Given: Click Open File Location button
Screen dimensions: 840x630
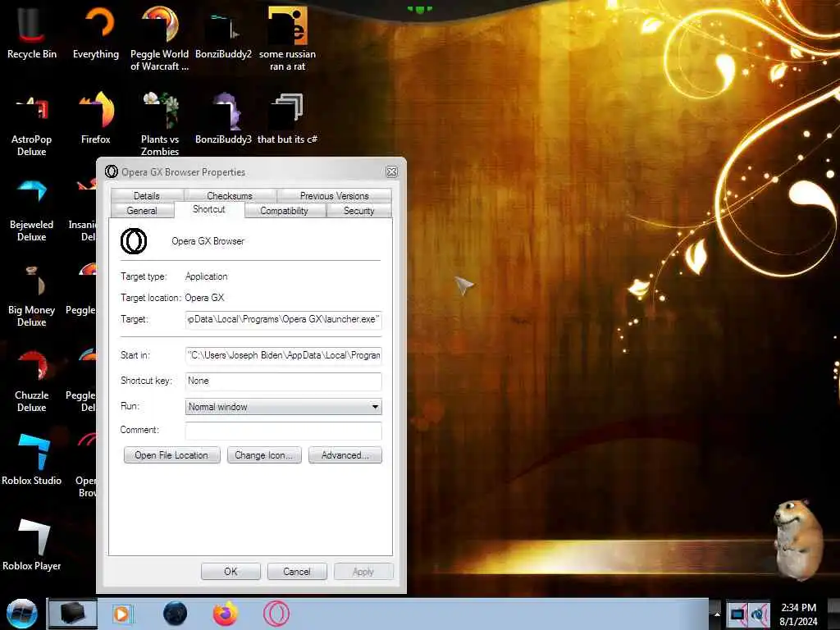Looking at the screenshot, I should tap(171, 454).
